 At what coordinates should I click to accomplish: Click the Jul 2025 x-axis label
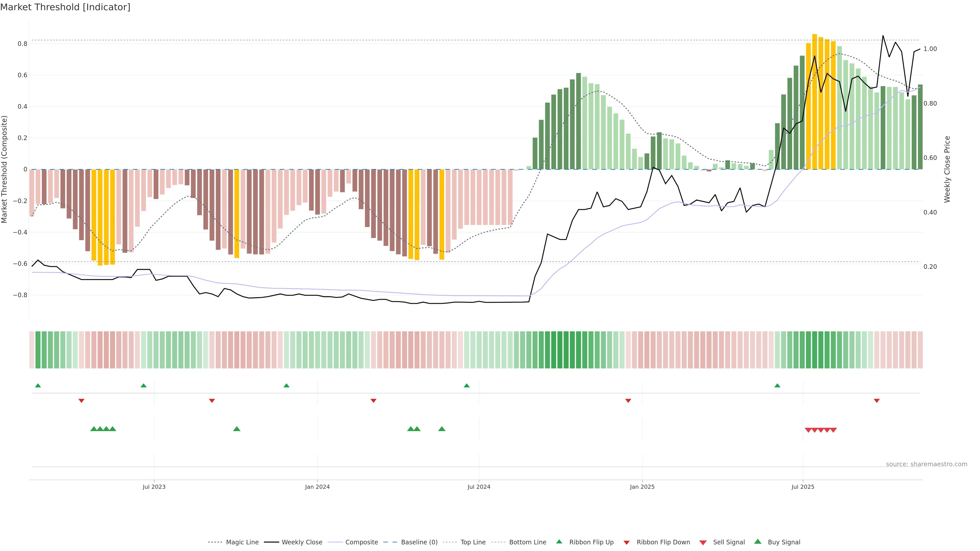tap(803, 487)
